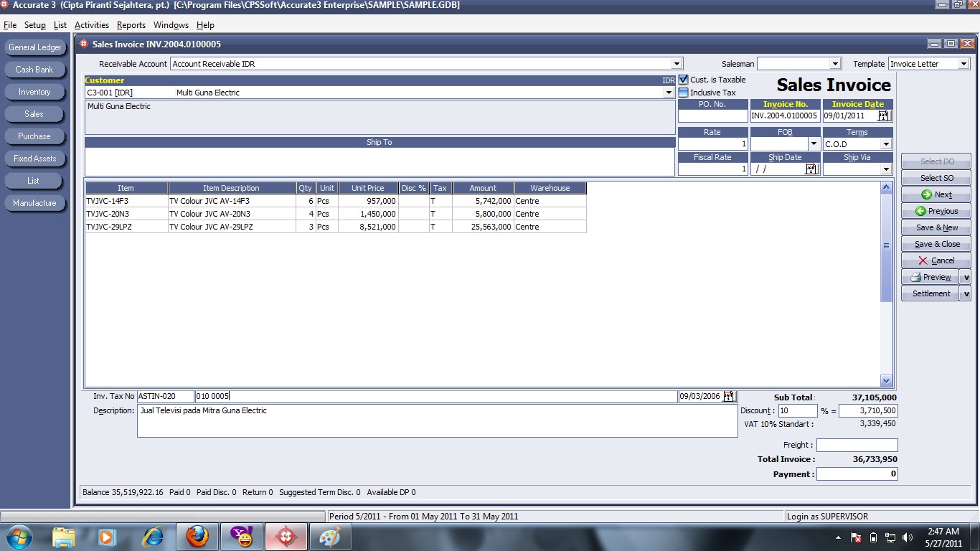Open the General Ledger sidebar module

pyautogui.click(x=34, y=47)
